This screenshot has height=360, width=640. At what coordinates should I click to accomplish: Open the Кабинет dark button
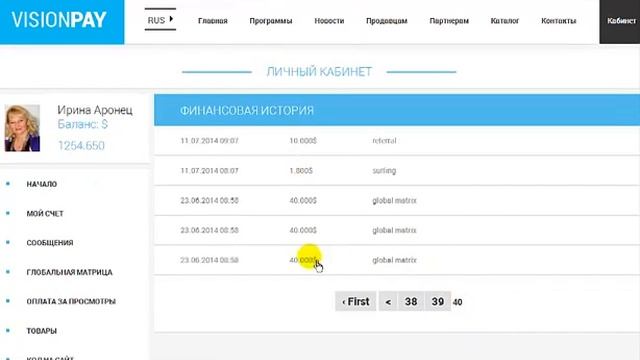[620, 22]
